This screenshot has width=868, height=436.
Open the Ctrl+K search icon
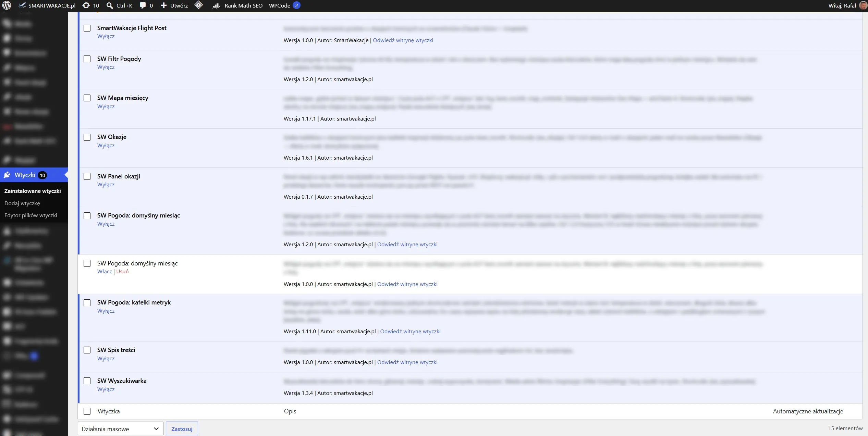click(x=110, y=5)
